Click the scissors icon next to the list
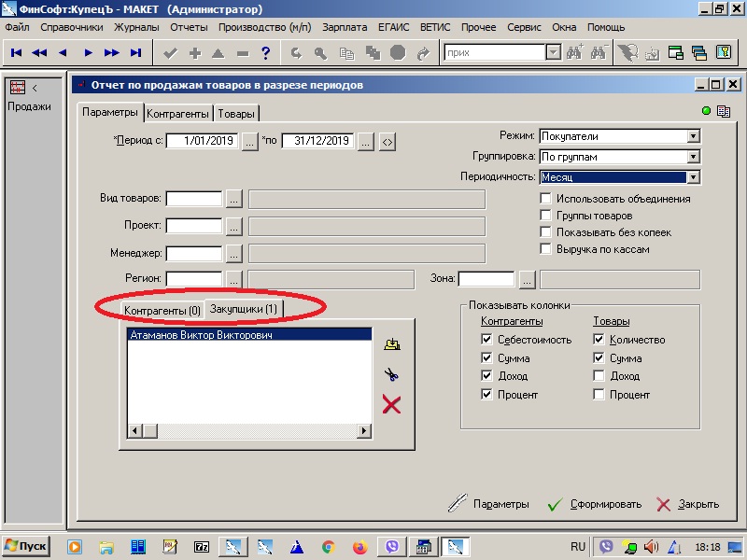Screen dimensions: 747x560 (x=392, y=375)
